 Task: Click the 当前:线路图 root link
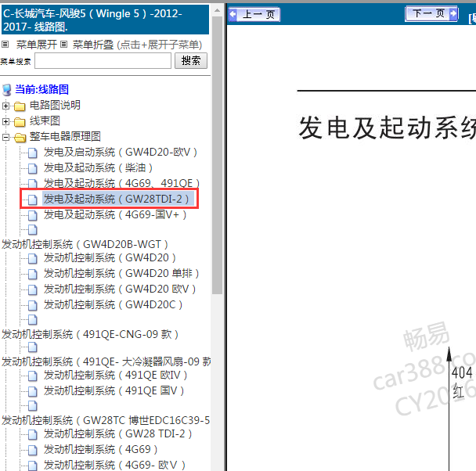[x=42, y=89]
